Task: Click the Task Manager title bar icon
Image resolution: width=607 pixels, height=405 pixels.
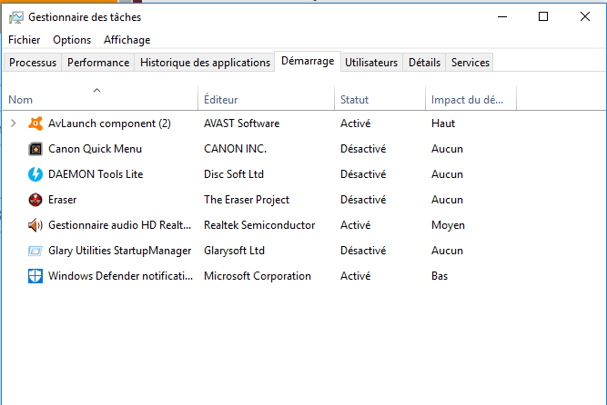Action: (x=16, y=17)
